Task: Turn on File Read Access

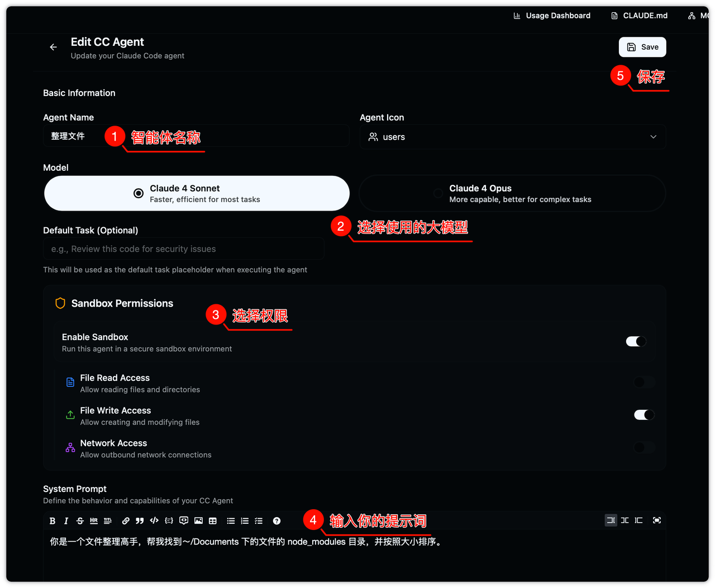Action: (643, 383)
